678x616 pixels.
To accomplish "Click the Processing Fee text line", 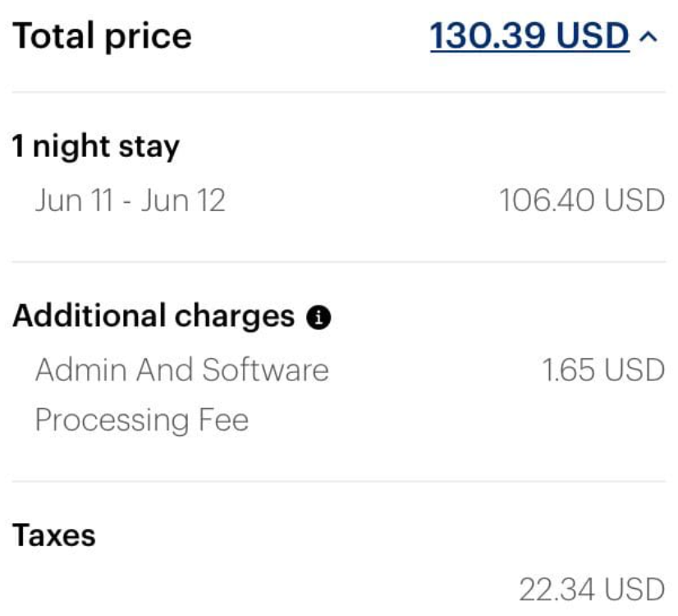I will pos(142,421).
